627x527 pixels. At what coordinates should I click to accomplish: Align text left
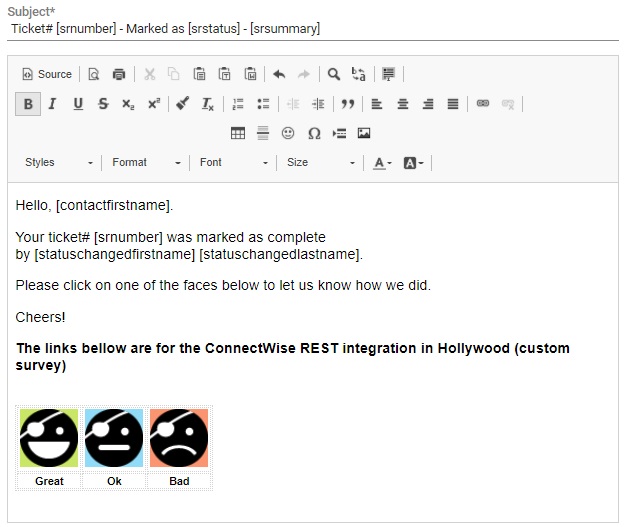coord(377,104)
